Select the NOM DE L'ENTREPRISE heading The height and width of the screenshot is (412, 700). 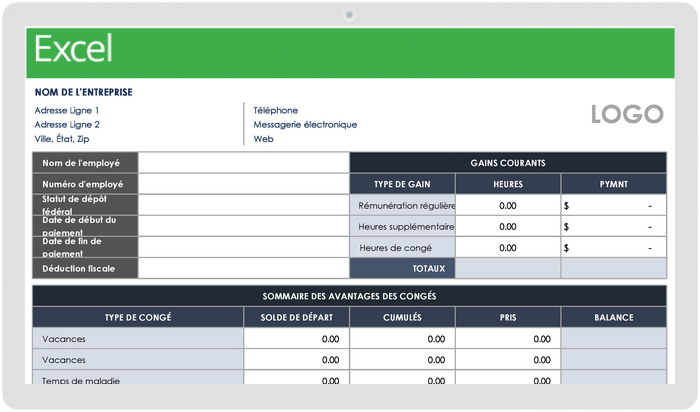[x=83, y=92]
